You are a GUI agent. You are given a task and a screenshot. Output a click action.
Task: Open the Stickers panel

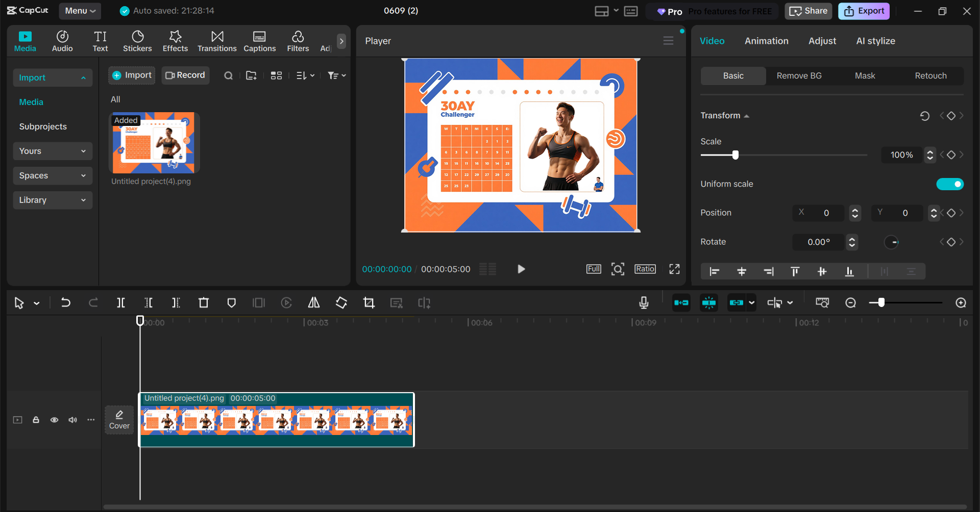[137, 41]
